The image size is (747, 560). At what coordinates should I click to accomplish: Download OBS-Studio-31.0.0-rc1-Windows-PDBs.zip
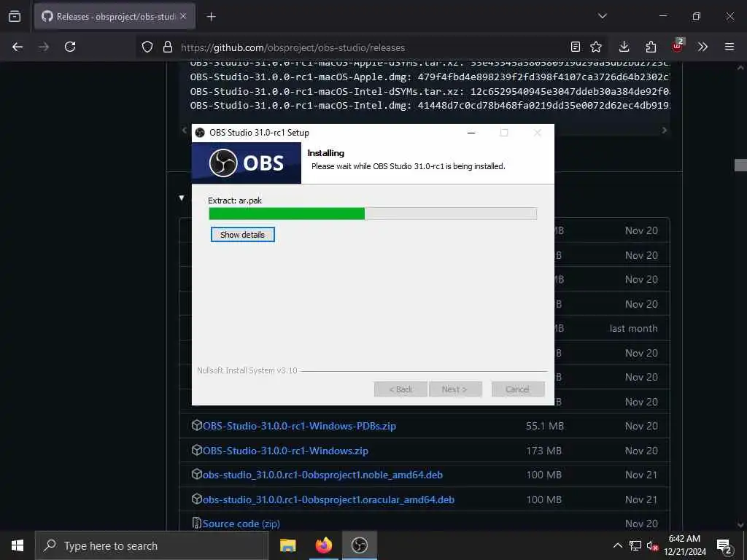pos(299,426)
